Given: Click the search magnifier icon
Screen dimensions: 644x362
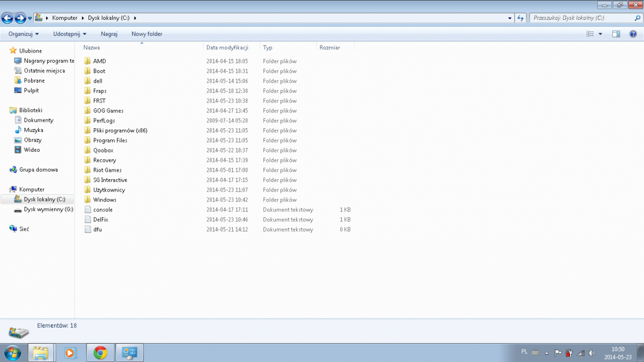Looking at the screenshot, I should click(x=636, y=18).
